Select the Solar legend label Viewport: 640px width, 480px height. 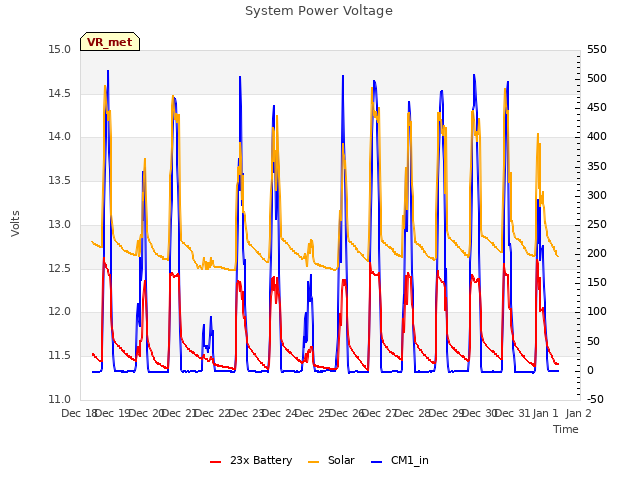tap(341, 460)
